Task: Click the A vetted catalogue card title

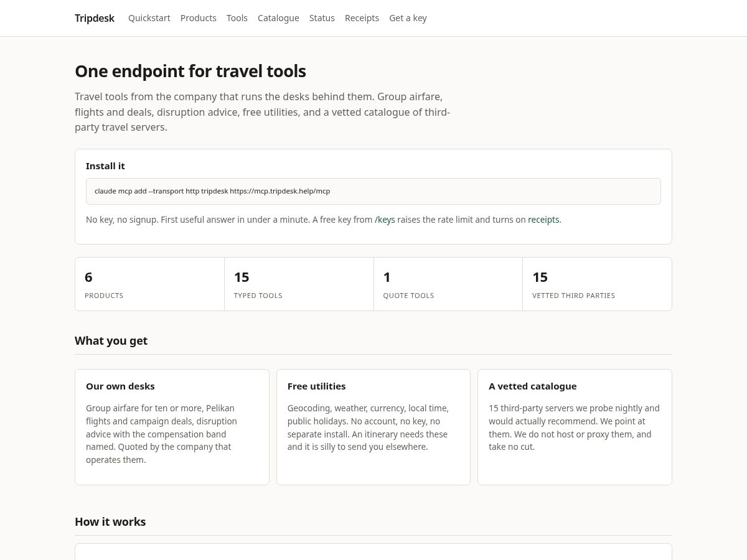Action: pos(532,386)
